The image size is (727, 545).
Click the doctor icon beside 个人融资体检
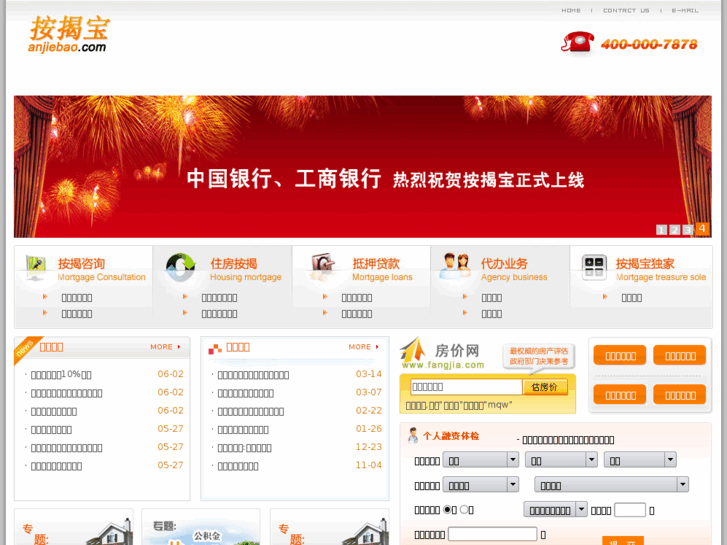pyautogui.click(x=413, y=436)
